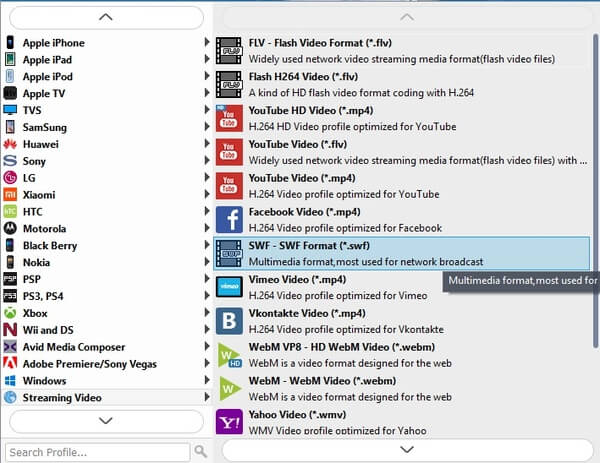Screen dimensions: 600x463
Task: Choose Flash H264 Video (*.flv) format
Action: tap(402, 84)
